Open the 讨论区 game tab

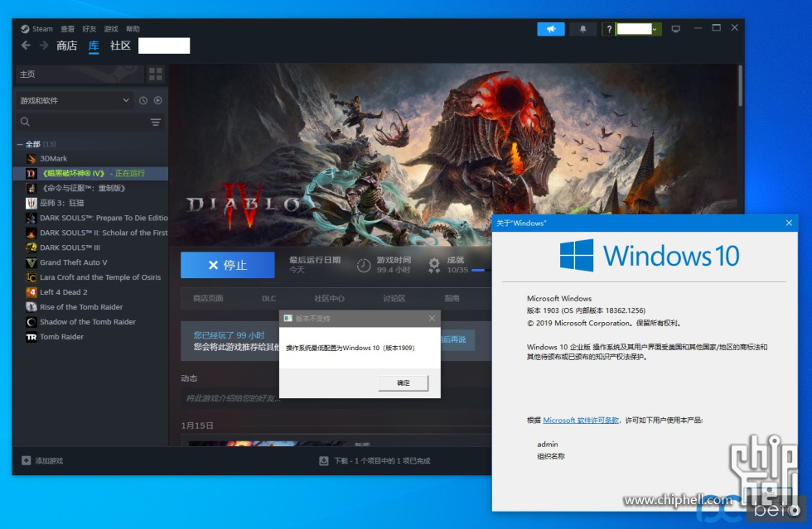tap(394, 298)
